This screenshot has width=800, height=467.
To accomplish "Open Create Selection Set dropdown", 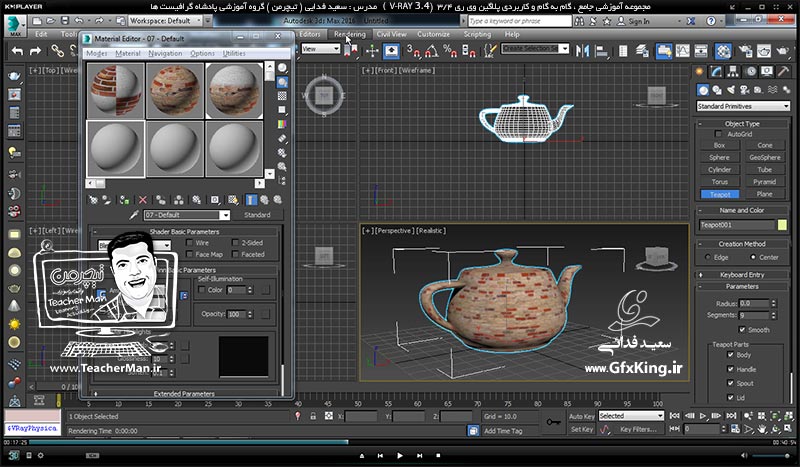I will 535,49.
